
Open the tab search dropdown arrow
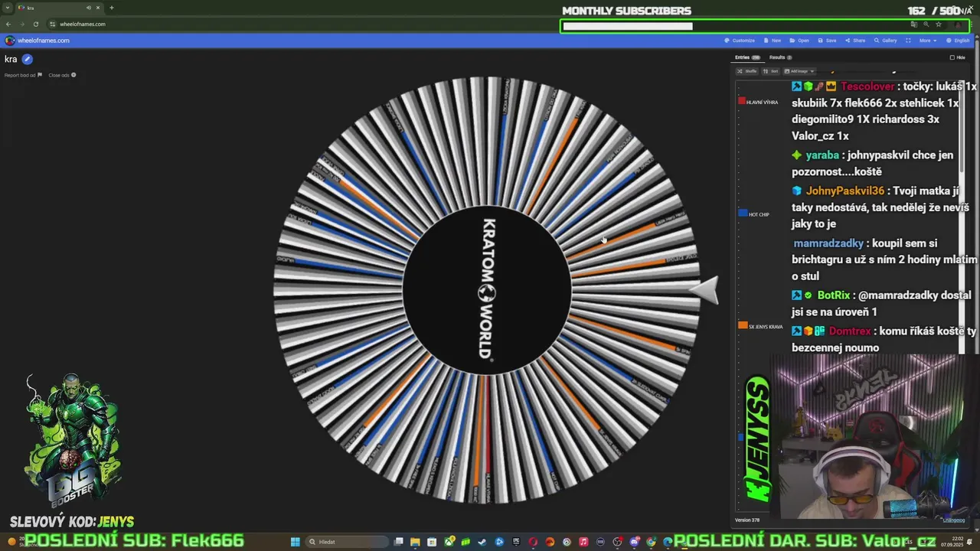click(x=8, y=8)
